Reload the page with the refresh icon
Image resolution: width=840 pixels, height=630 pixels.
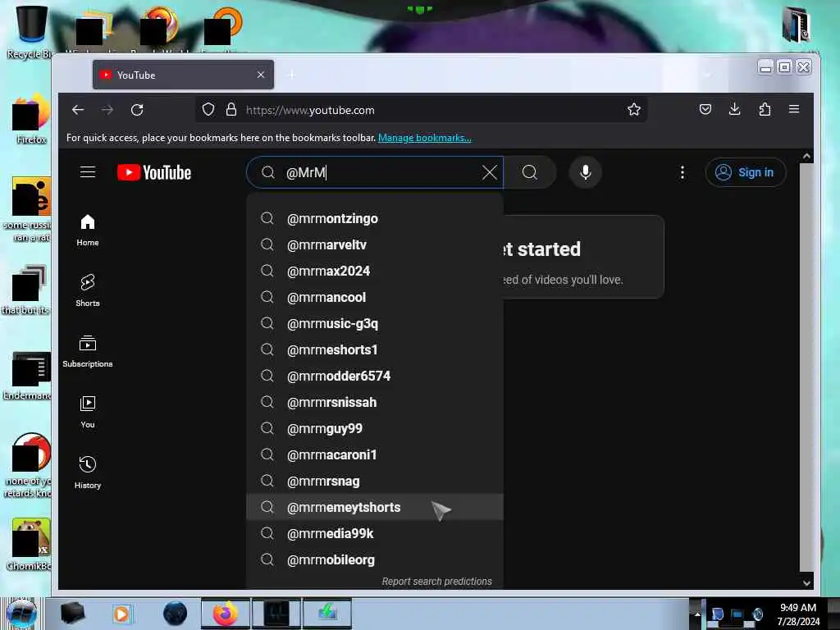tap(137, 110)
